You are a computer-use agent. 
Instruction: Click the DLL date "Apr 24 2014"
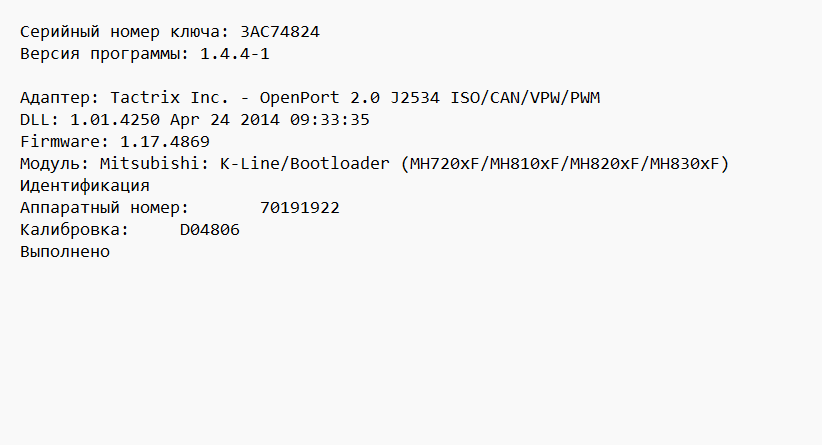click(x=225, y=120)
